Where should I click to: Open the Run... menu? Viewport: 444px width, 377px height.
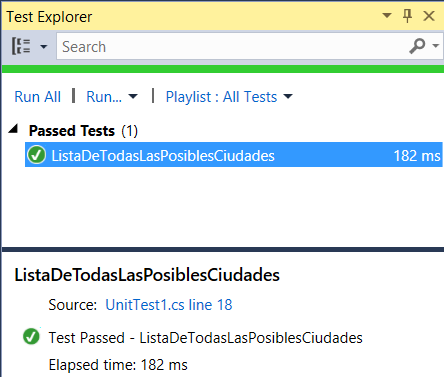click(x=104, y=97)
